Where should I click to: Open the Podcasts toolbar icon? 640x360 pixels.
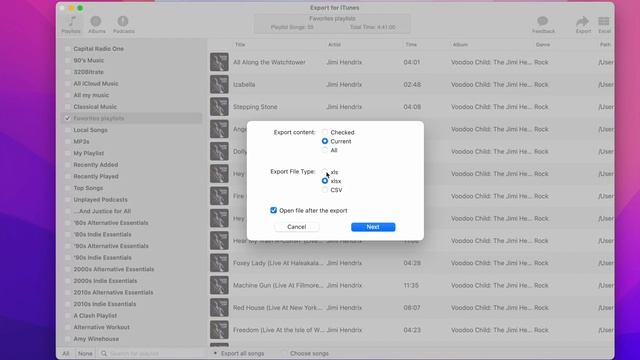click(123, 24)
